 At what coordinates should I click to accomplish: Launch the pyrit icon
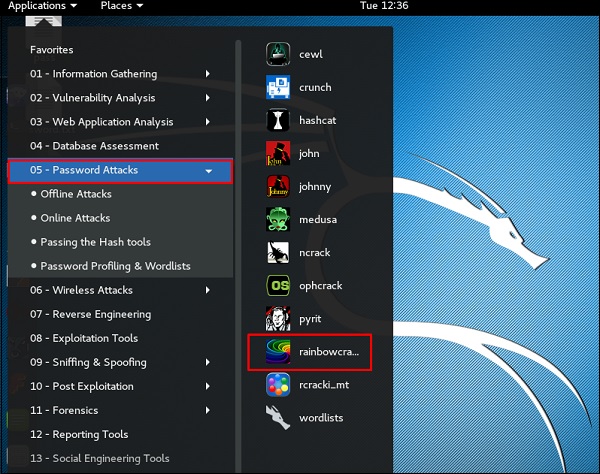[277, 319]
